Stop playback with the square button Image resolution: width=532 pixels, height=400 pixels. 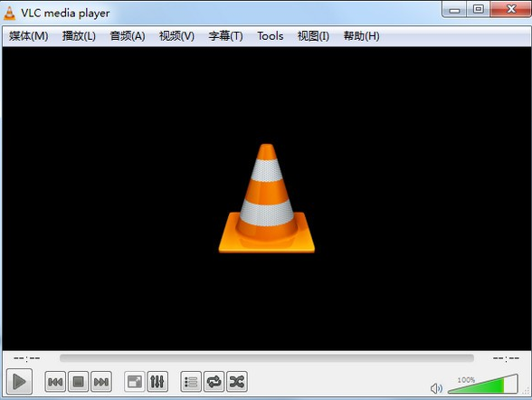[x=79, y=382]
